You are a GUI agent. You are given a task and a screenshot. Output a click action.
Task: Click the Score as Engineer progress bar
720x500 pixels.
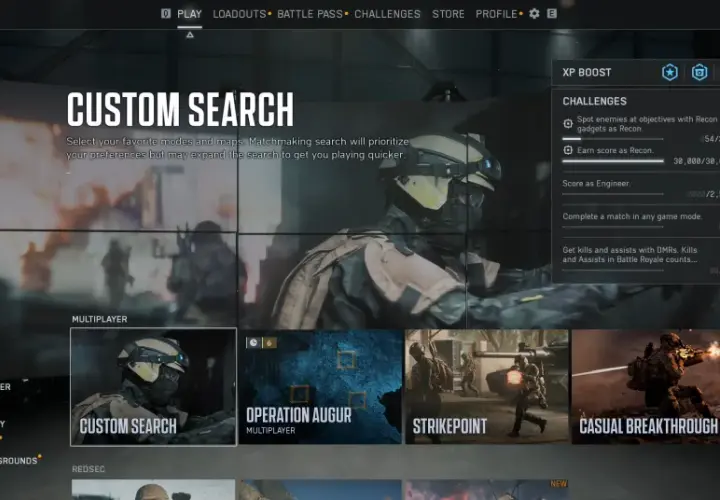click(613, 194)
